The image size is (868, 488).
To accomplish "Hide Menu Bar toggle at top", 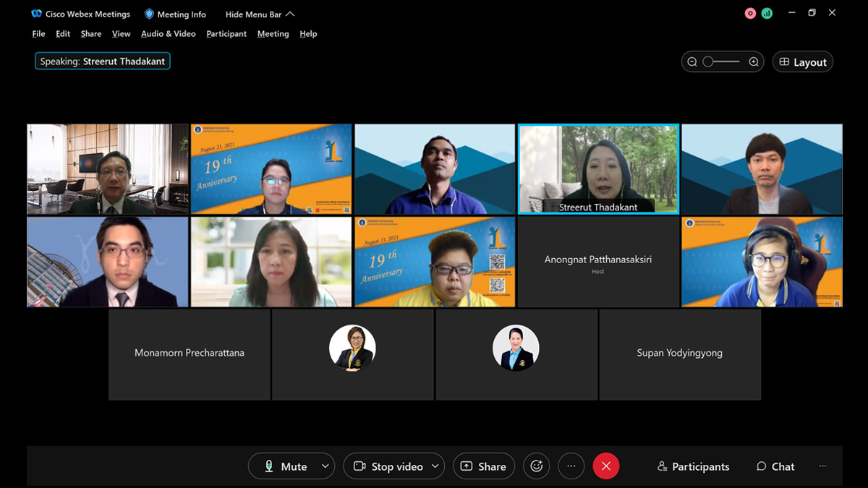I will pyautogui.click(x=260, y=14).
